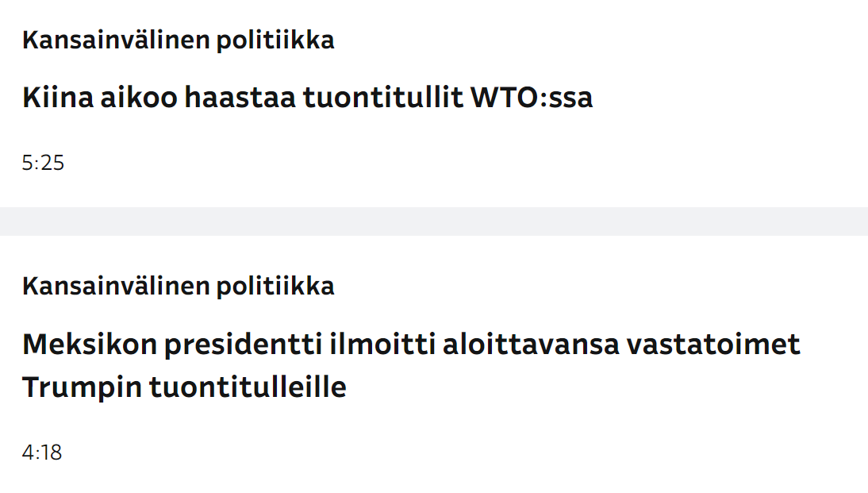Click the 5:25 timestamp
The width and height of the screenshot is (868, 493).
(43, 164)
